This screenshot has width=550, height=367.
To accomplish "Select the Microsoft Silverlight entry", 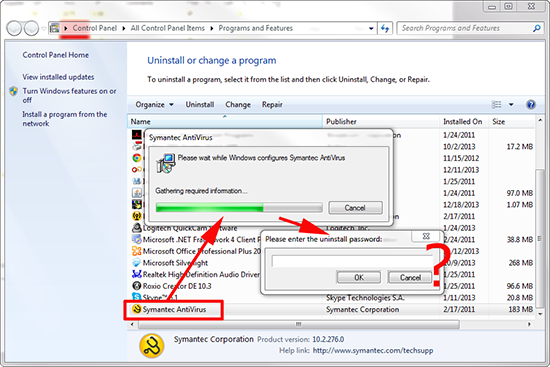I will [175, 262].
